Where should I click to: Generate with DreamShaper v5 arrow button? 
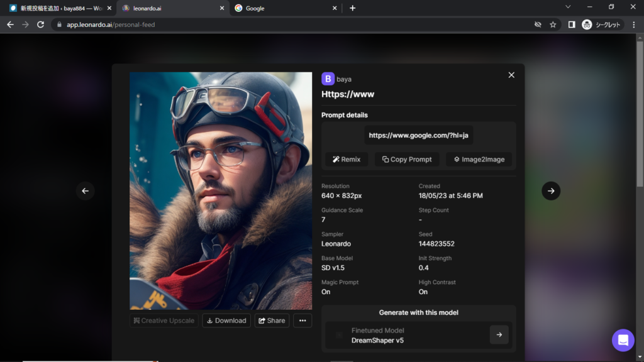499,335
